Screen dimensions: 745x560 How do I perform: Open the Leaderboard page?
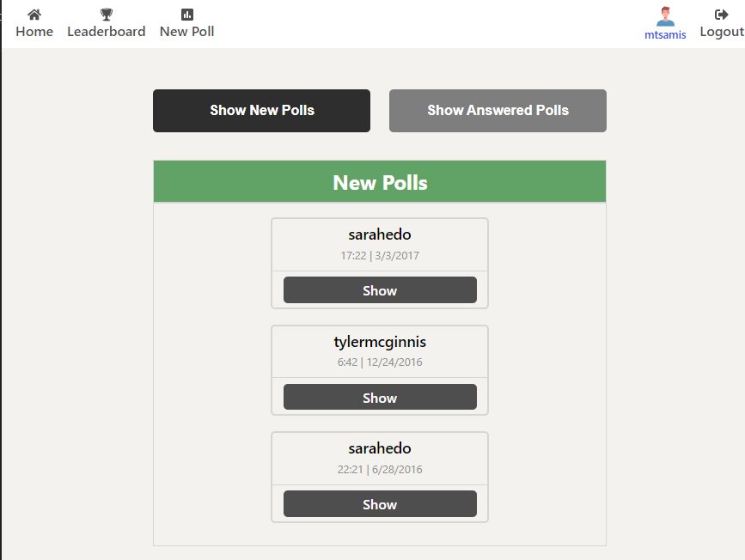pyautogui.click(x=106, y=31)
